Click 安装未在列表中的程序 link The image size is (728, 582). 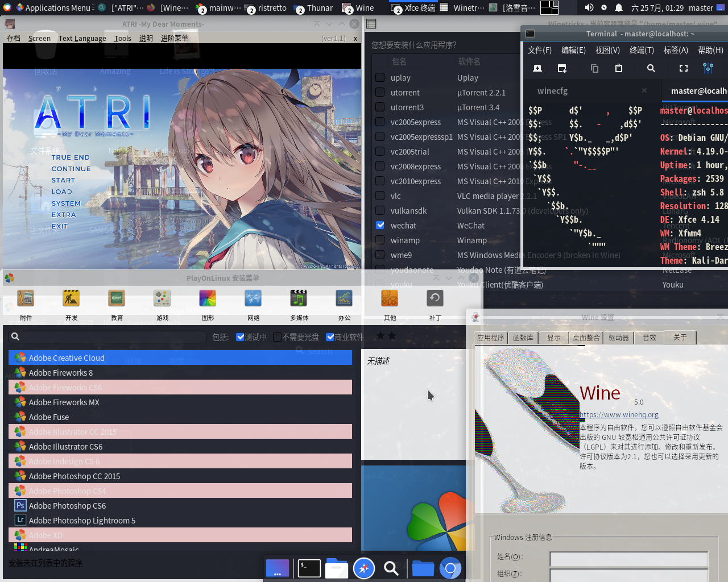(45, 563)
